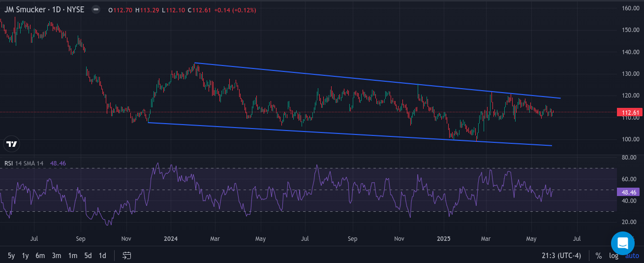Set time range to 5y

coord(11,256)
